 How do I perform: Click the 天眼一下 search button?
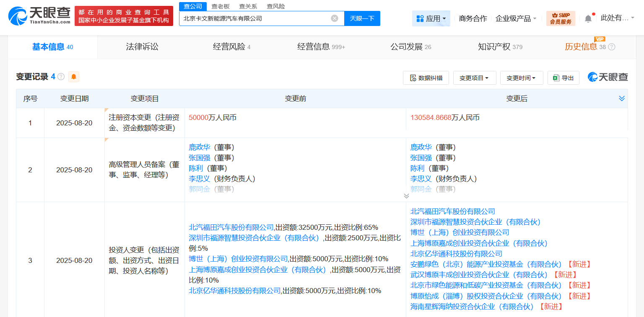coord(362,18)
